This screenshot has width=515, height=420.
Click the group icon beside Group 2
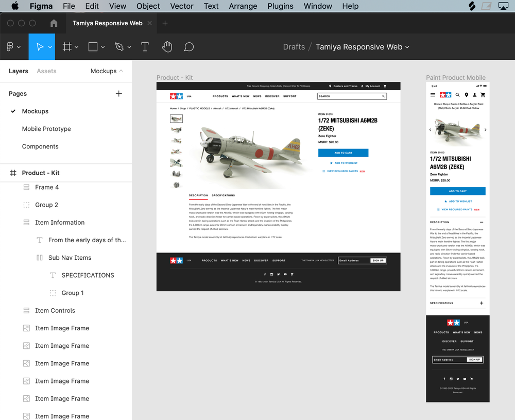26,205
